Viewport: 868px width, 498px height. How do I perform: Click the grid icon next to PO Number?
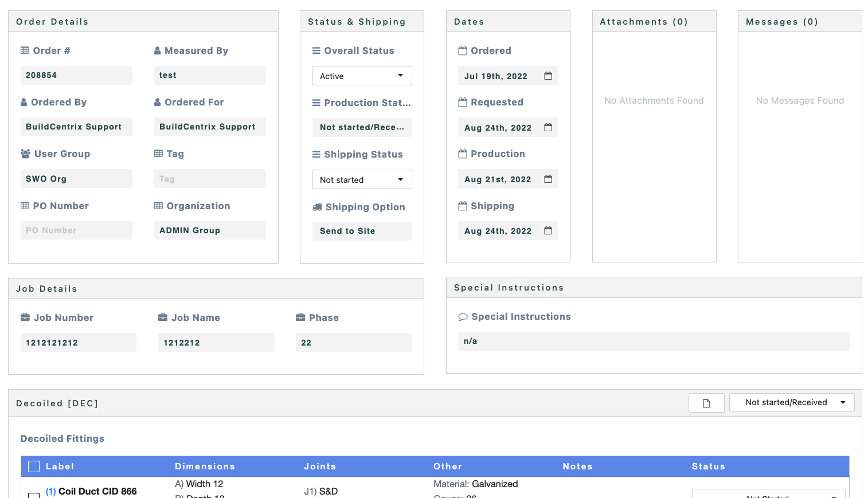[x=25, y=206]
